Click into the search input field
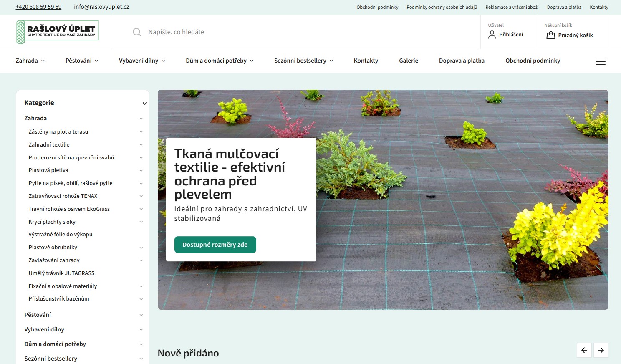The image size is (621, 364). point(292,32)
